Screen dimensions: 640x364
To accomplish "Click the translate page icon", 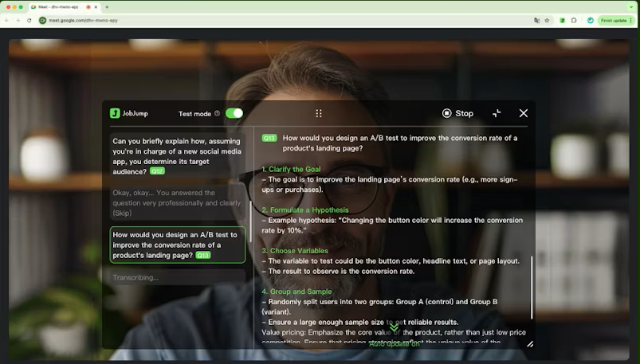I will (x=536, y=21).
